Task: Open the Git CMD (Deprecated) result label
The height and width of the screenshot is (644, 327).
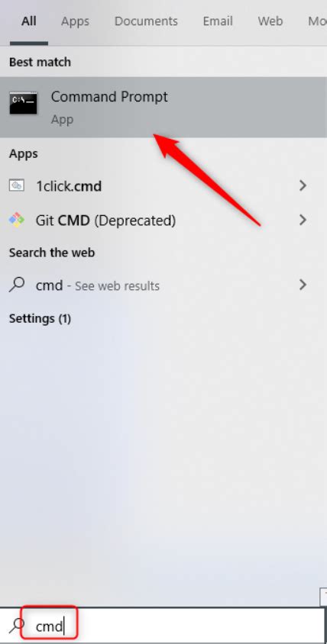Action: pyautogui.click(x=105, y=221)
